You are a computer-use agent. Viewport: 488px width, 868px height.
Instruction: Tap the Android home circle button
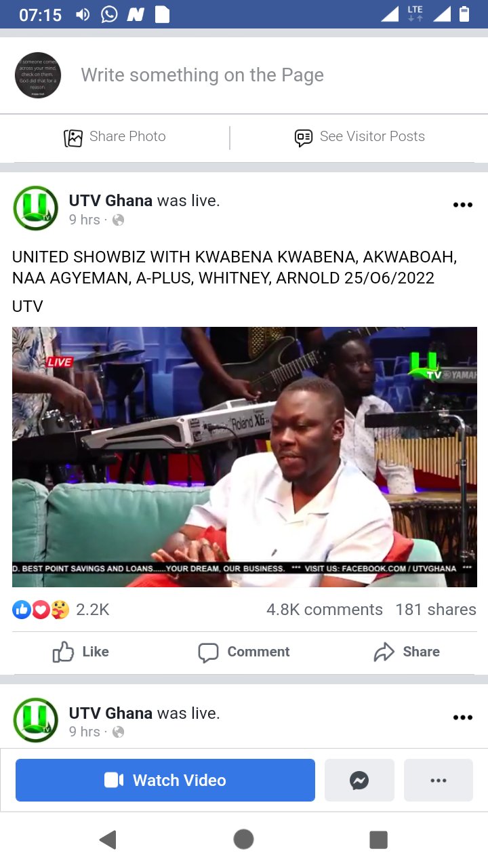tap(243, 840)
